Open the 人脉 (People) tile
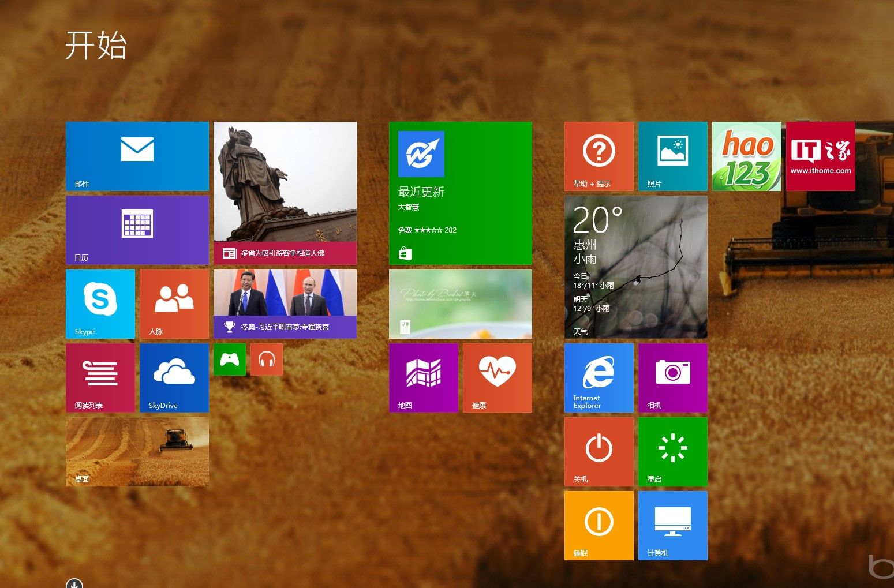This screenshot has width=894, height=588. coord(174,304)
